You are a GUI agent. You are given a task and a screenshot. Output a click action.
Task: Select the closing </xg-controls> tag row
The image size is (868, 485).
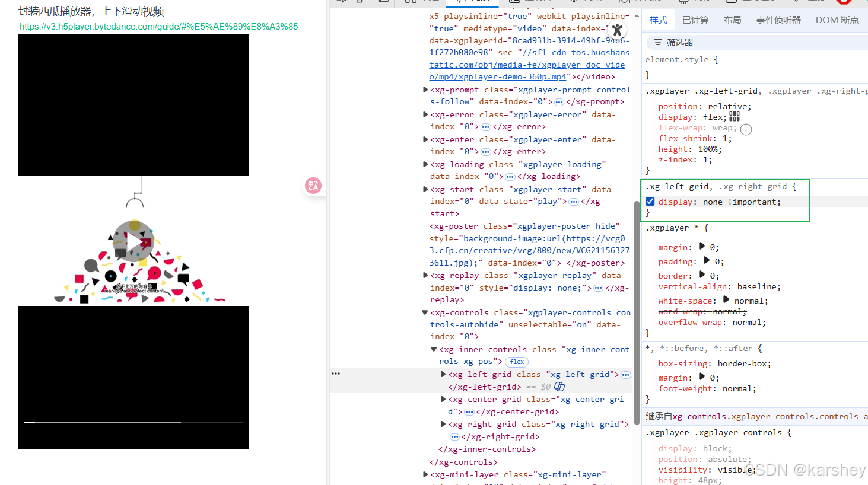point(463,462)
